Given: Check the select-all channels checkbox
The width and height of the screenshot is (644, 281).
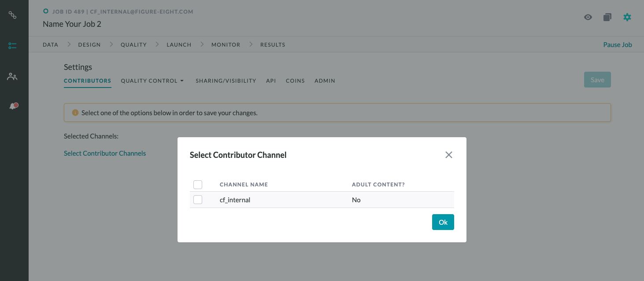Looking at the screenshot, I should click(x=198, y=185).
